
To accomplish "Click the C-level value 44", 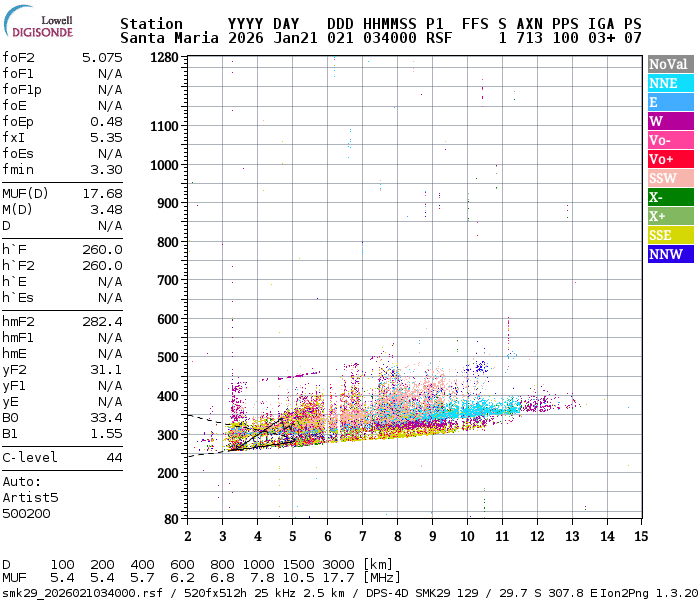I will (x=114, y=458).
